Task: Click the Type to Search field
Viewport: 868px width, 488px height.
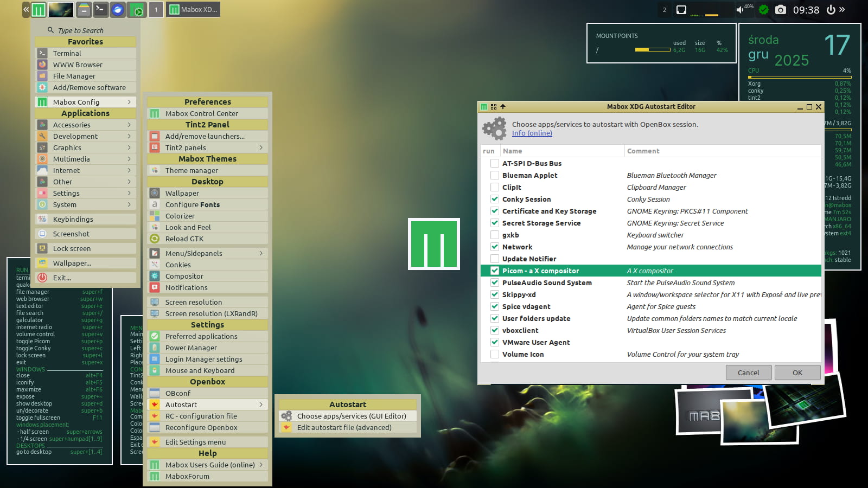Action: (x=81, y=31)
